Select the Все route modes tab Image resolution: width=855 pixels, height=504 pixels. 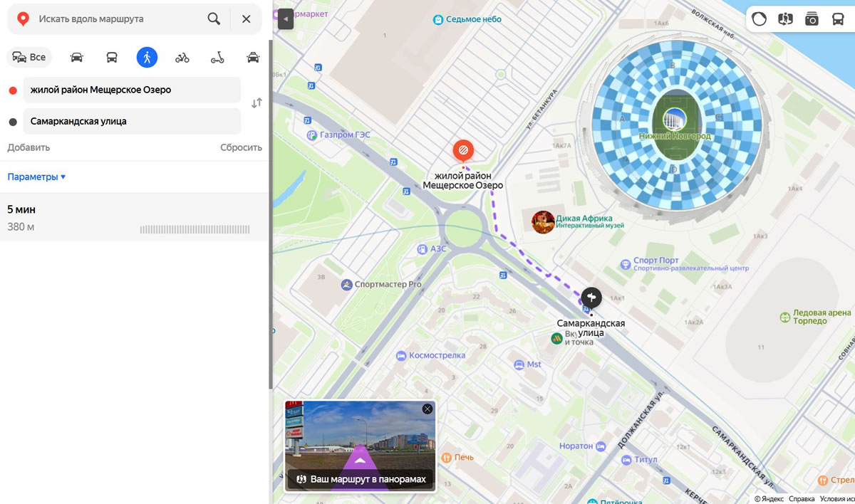click(29, 58)
